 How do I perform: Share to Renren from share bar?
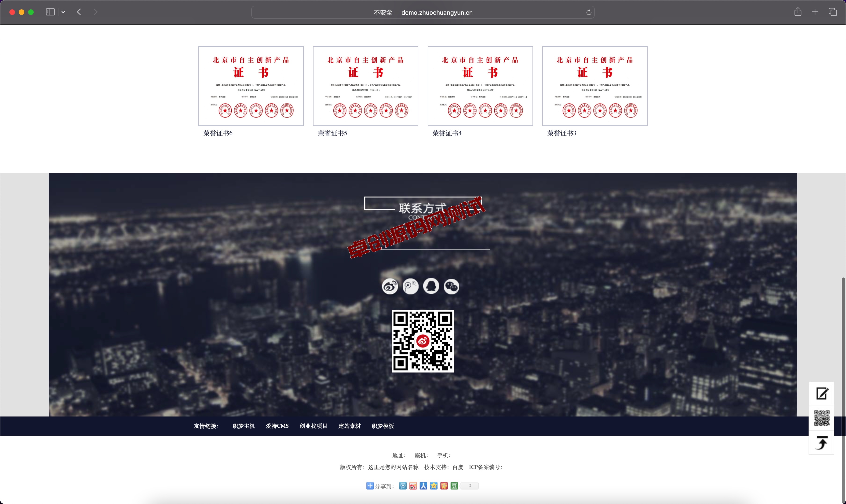[x=423, y=486]
